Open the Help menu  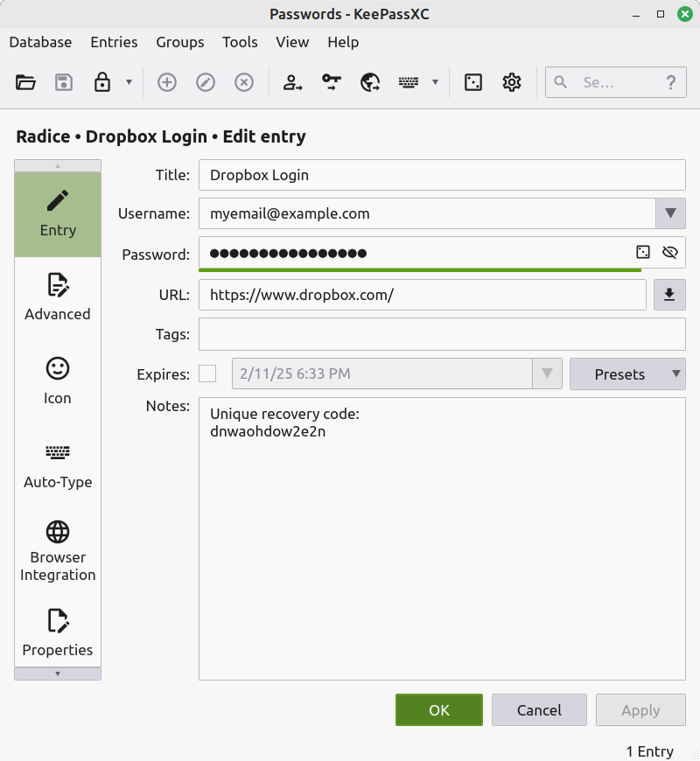[343, 42]
